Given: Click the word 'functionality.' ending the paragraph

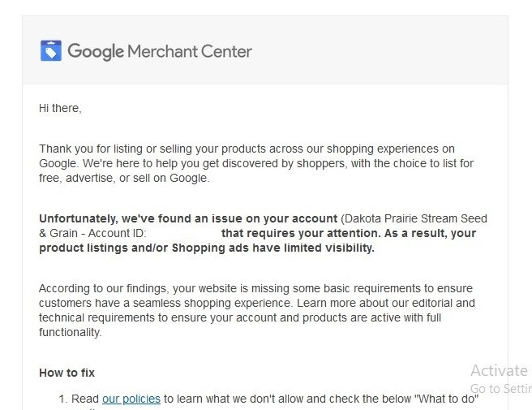Looking at the screenshot, I should tap(71, 332).
